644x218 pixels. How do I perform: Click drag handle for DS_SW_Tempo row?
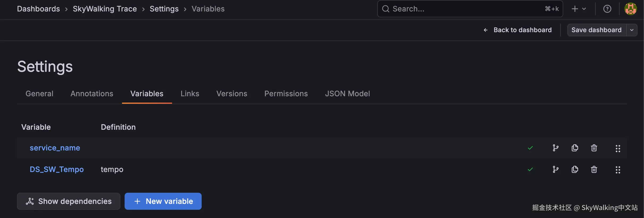click(618, 170)
